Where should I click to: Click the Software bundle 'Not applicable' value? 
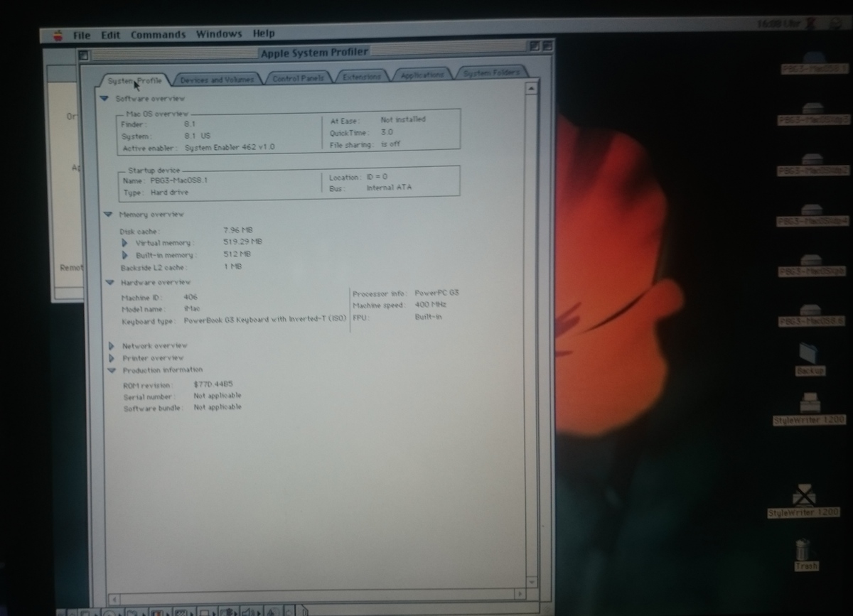coord(218,408)
